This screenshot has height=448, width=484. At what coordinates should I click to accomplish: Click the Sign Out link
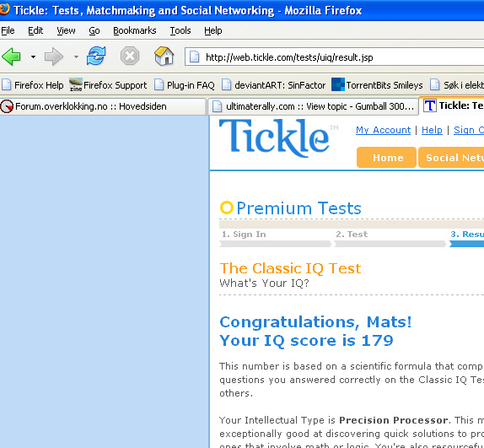click(x=469, y=130)
